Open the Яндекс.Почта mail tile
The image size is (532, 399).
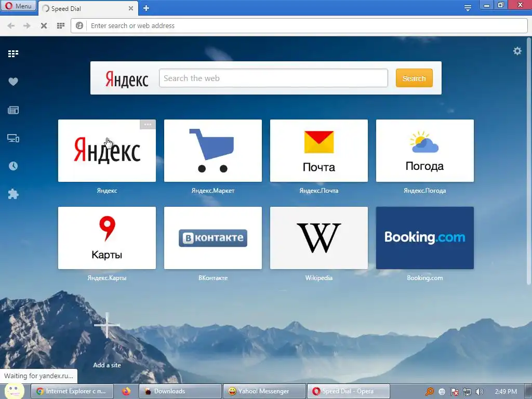[319, 151]
